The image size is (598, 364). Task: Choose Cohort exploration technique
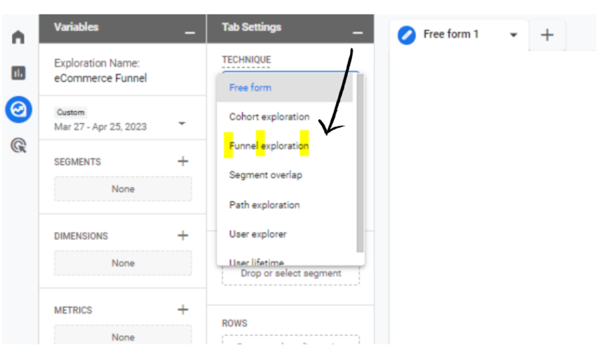click(269, 117)
